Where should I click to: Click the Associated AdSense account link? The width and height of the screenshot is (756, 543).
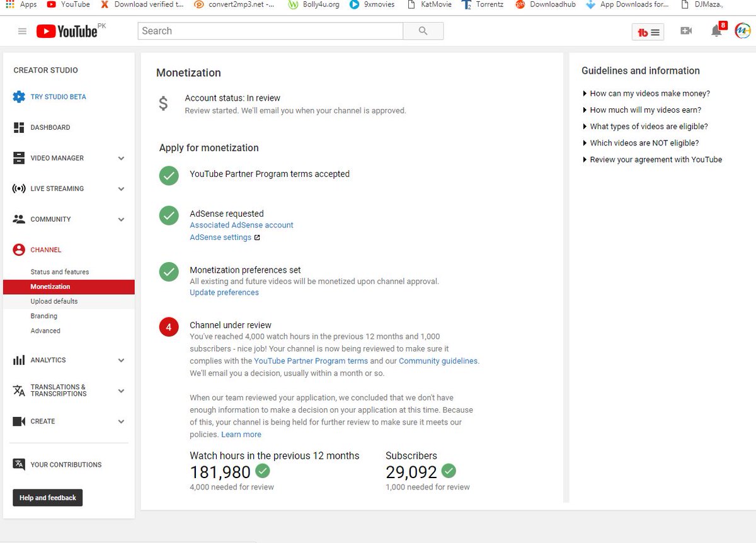click(x=241, y=225)
